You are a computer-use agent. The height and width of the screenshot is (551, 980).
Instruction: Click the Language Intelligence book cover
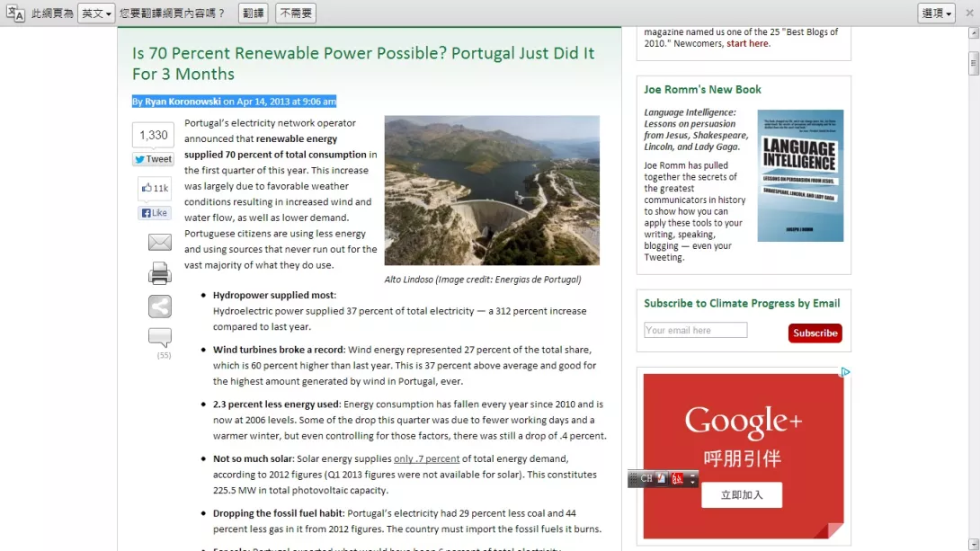point(800,175)
